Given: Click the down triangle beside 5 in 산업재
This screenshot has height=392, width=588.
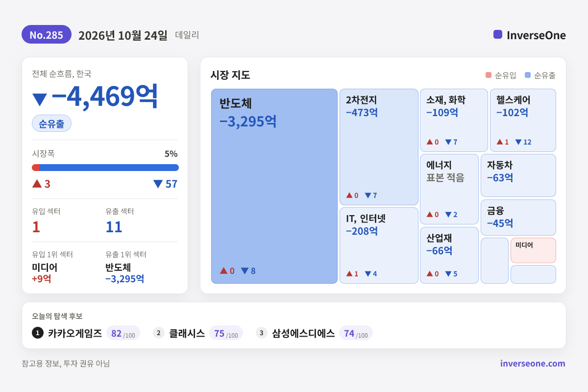Looking at the screenshot, I should point(448,274).
